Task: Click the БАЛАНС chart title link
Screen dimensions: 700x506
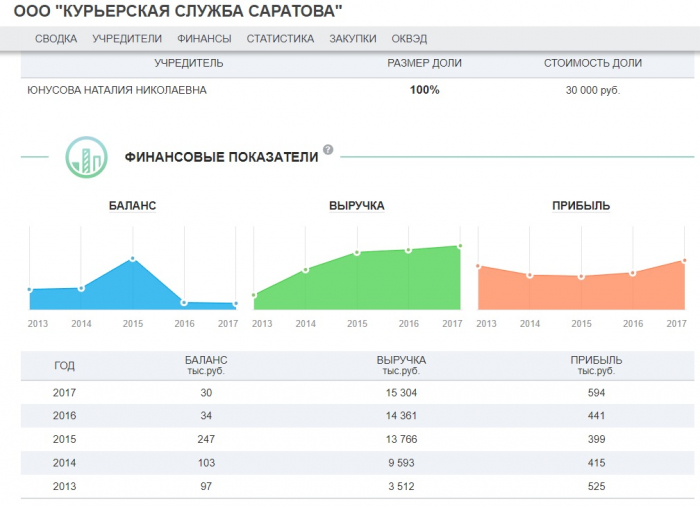Action: [x=133, y=205]
